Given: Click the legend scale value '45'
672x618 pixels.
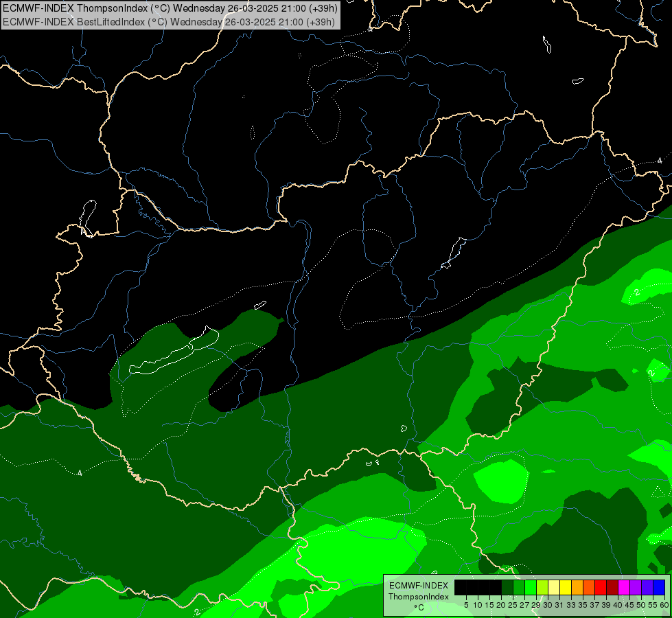Looking at the screenshot, I should (x=629, y=605).
